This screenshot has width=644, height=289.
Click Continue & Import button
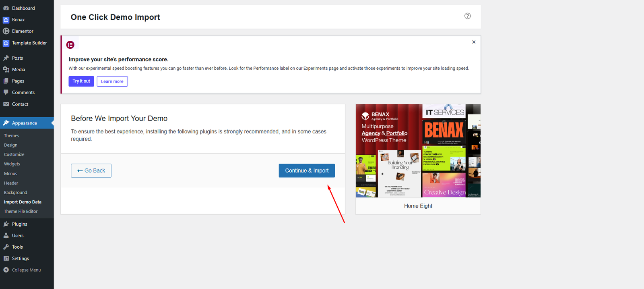(307, 170)
